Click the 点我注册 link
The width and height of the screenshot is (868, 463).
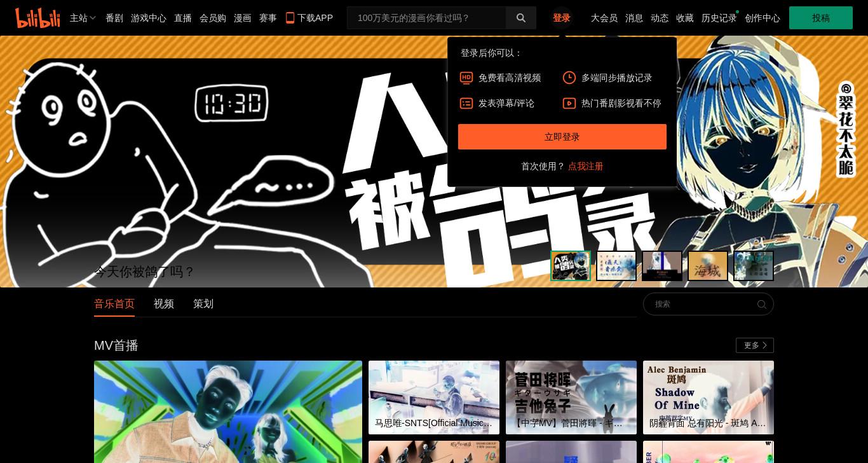585,166
